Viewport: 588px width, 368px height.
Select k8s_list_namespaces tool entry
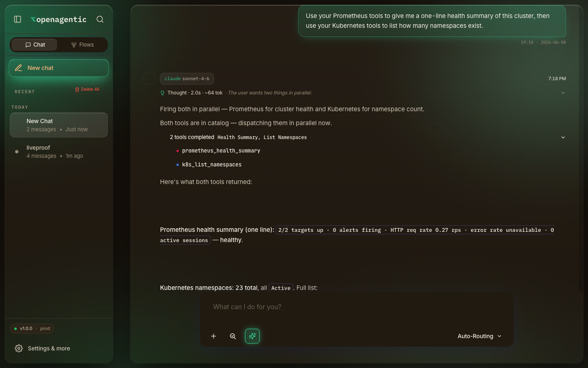coord(212,165)
